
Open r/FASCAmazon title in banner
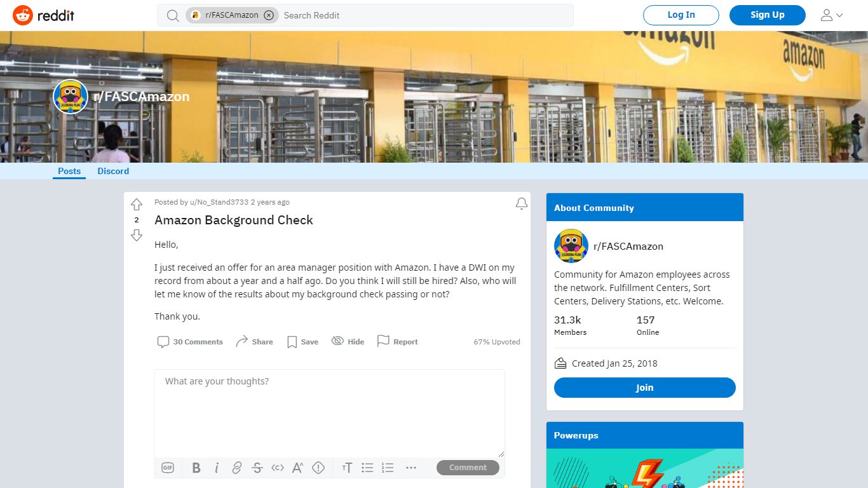(141, 97)
